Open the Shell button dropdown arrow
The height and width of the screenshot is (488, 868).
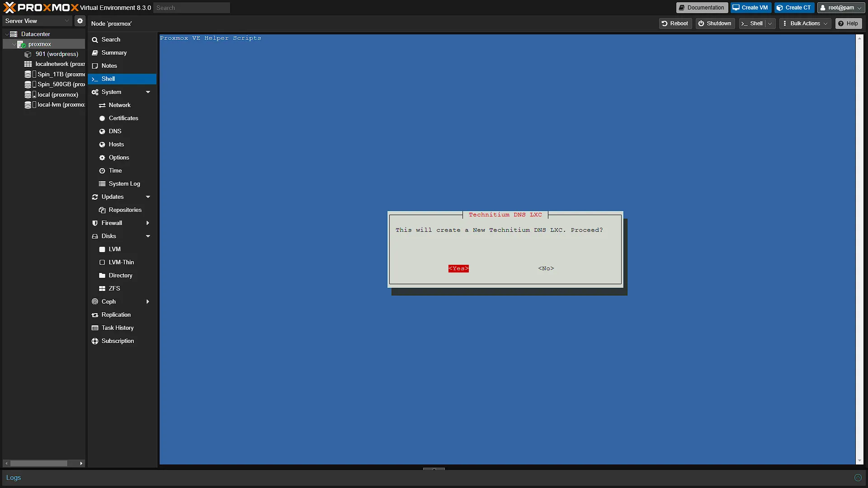(x=770, y=23)
